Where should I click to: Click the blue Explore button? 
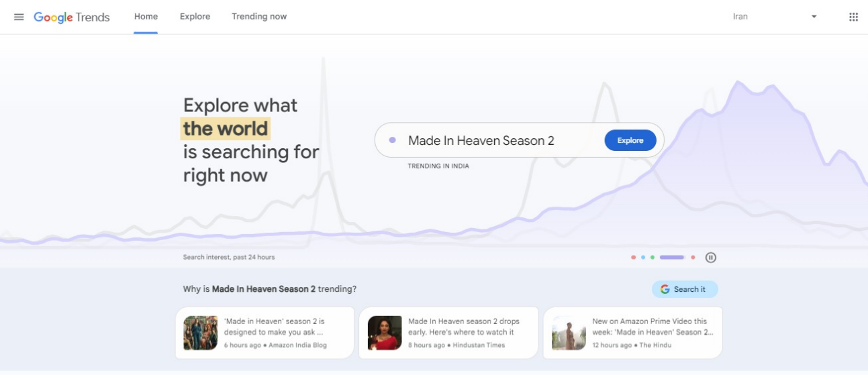pyautogui.click(x=630, y=140)
